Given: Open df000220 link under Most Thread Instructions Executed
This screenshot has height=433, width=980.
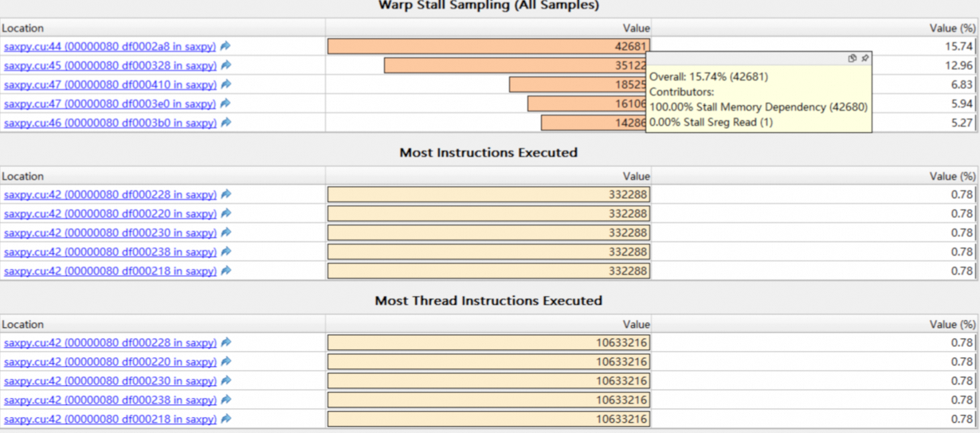Looking at the screenshot, I should point(110,361).
